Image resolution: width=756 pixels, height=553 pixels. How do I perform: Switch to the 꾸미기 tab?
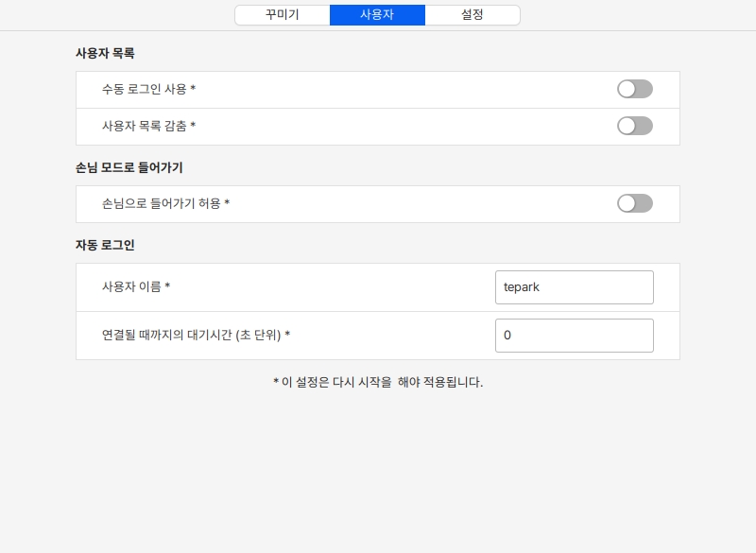coord(283,15)
